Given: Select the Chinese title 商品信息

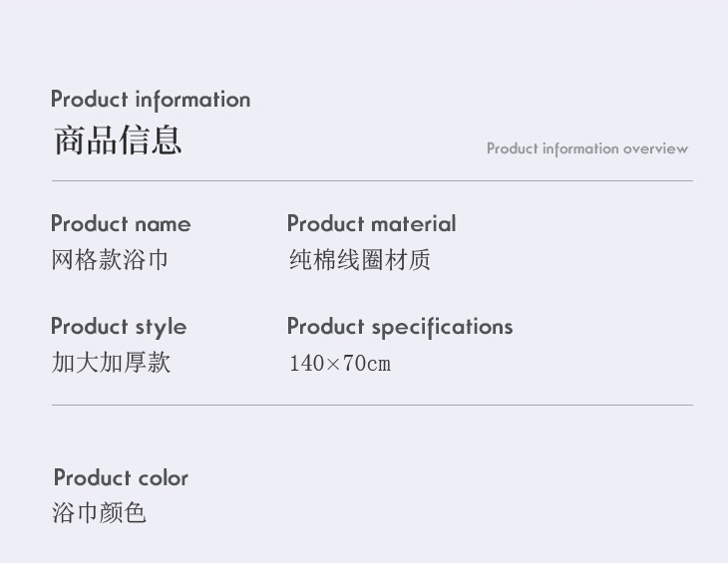Looking at the screenshot, I should tap(117, 141).
